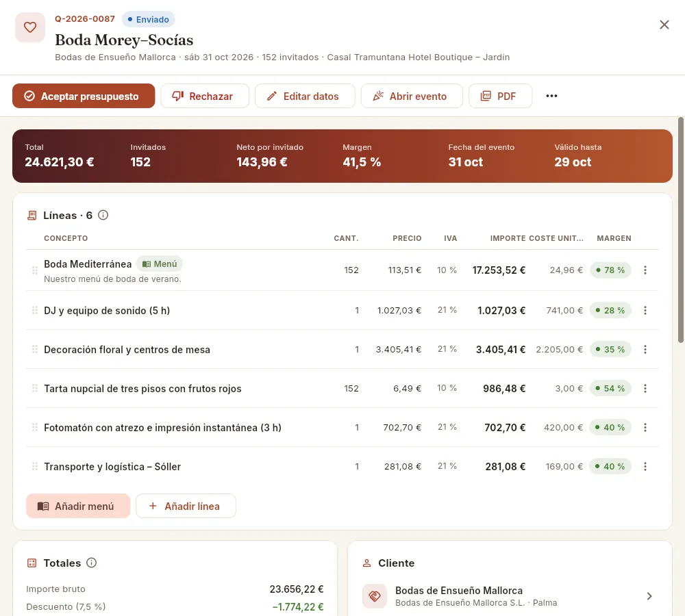
Task: Click the heart favorite icon beside the quote title
Action: pyautogui.click(x=30, y=27)
